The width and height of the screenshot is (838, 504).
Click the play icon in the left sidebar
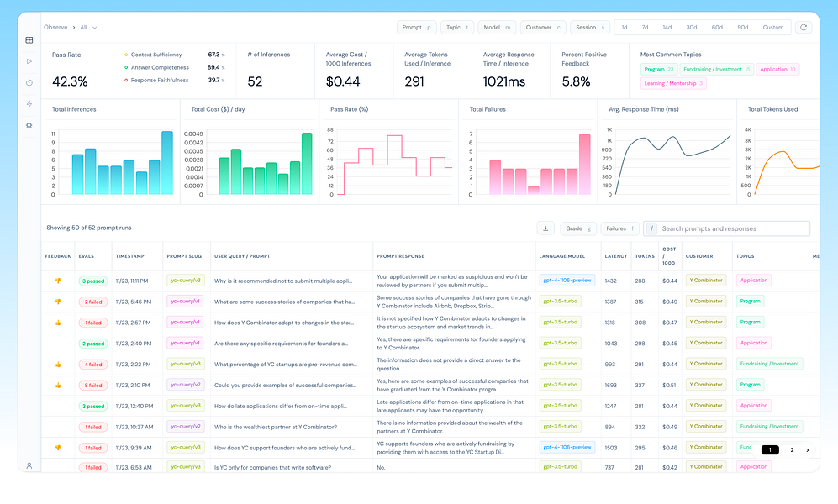click(x=29, y=61)
